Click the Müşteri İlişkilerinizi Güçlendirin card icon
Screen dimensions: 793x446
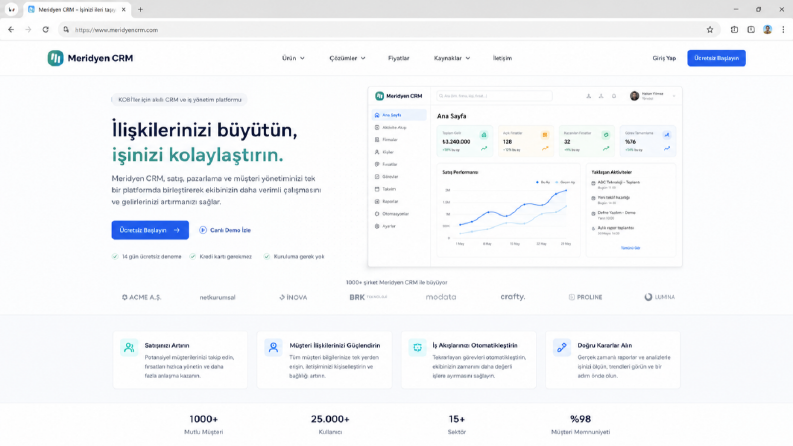tap(274, 347)
